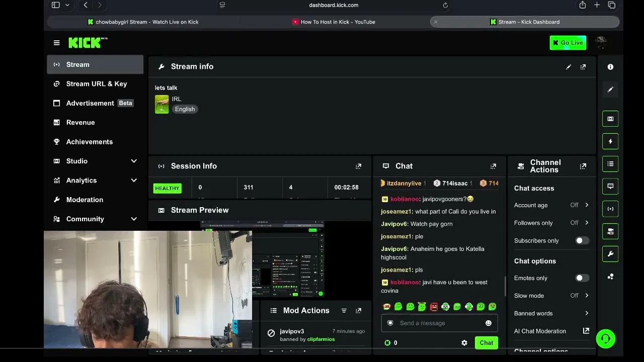The width and height of the screenshot is (644, 362).
Task: Click the pencil icon in right rail
Action: click(610, 89)
